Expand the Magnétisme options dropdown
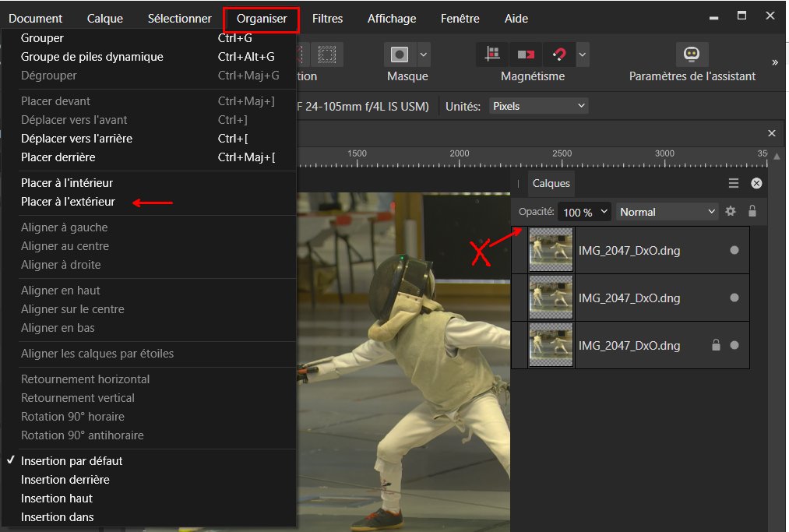The height and width of the screenshot is (532, 789). 582,55
